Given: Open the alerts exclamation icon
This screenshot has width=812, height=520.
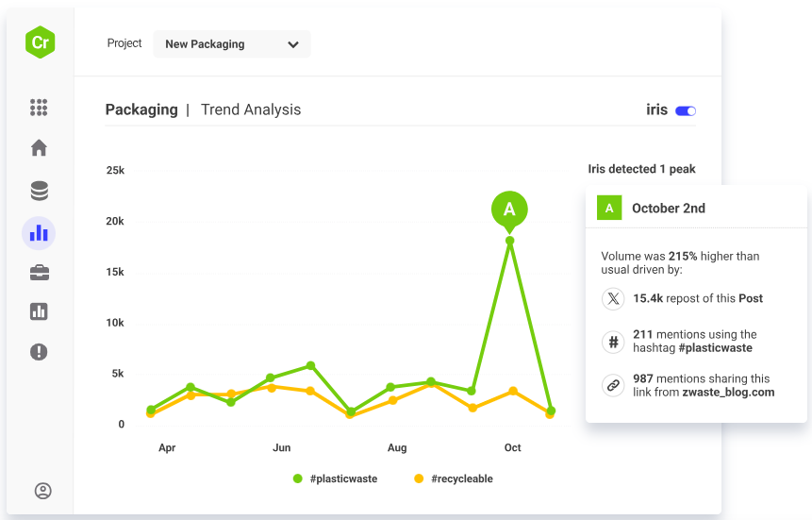Looking at the screenshot, I should [39, 352].
